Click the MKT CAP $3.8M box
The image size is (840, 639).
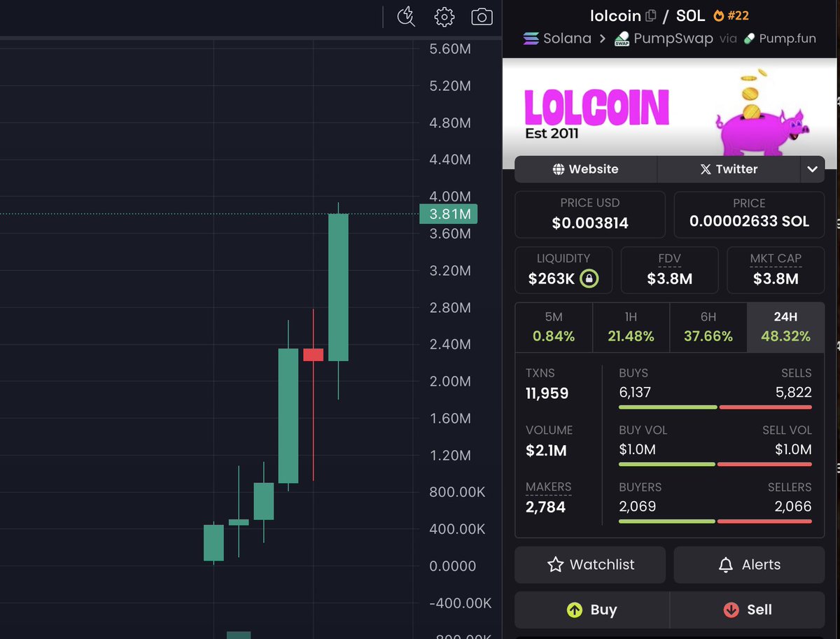[776, 269]
